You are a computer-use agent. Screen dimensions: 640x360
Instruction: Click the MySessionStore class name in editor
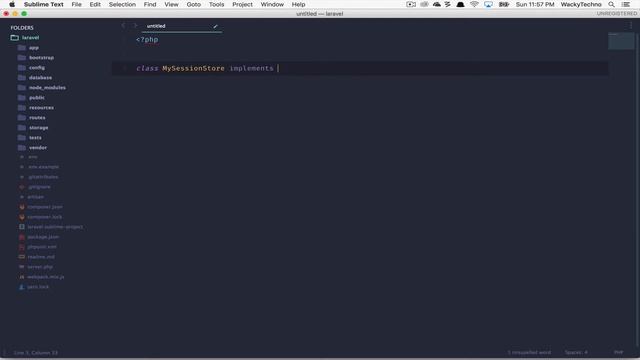pyautogui.click(x=193, y=68)
